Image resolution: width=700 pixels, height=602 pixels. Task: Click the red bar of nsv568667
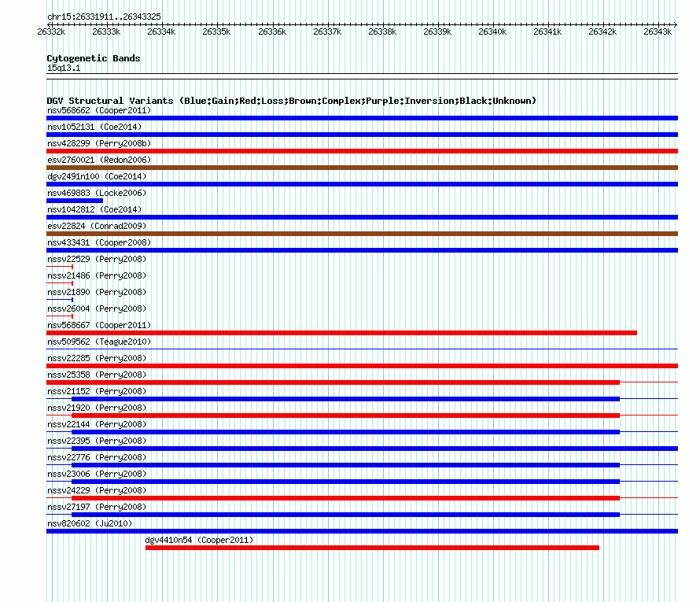(x=341, y=333)
